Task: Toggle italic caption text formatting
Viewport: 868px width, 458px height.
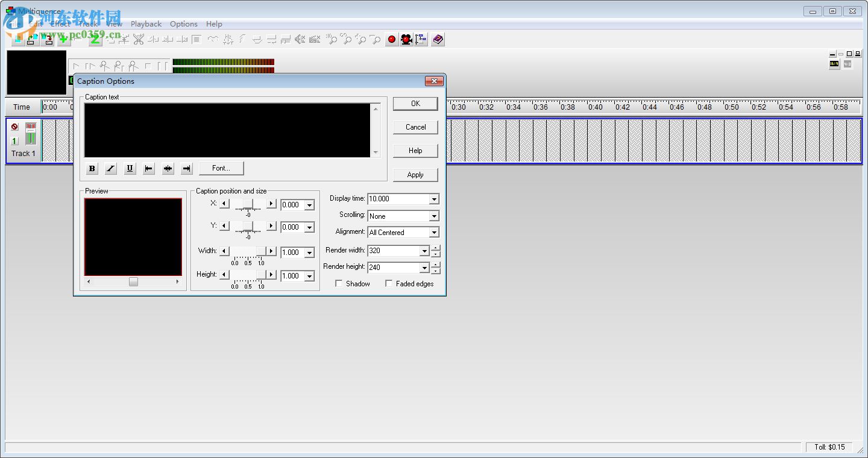Action: (111, 169)
